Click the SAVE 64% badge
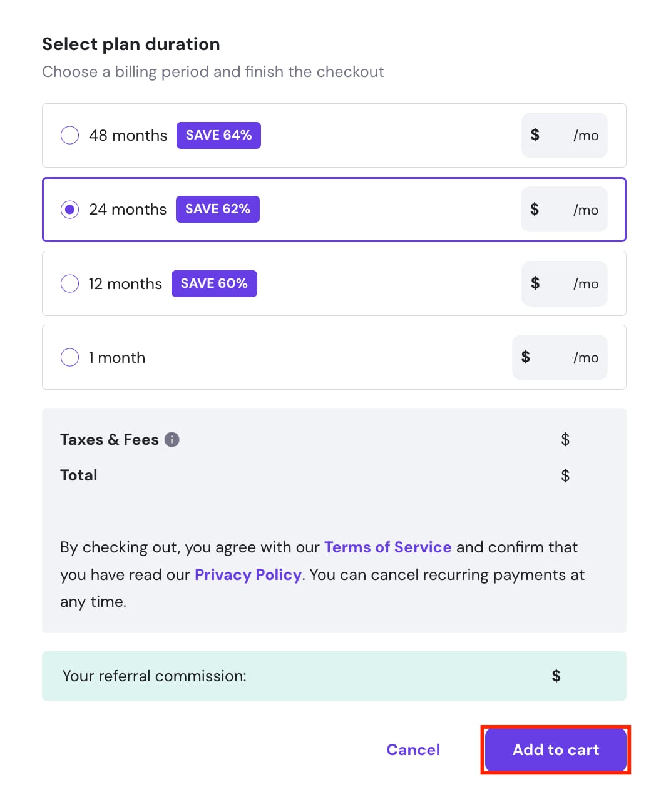 [x=218, y=135]
